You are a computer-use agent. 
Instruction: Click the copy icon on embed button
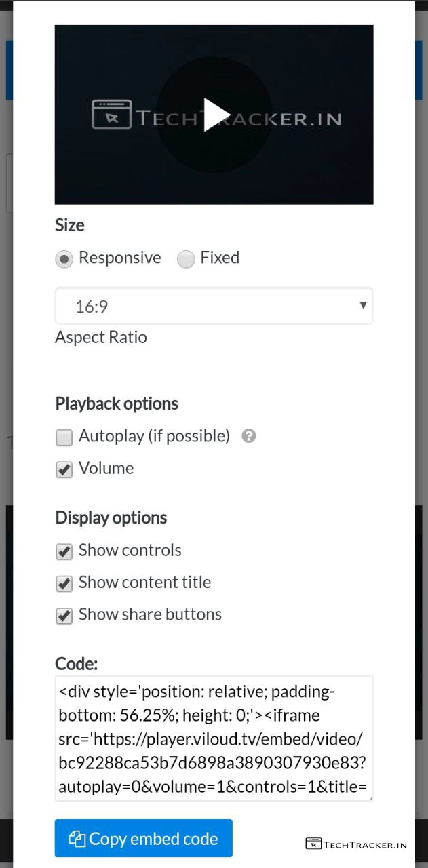pyautogui.click(x=77, y=839)
